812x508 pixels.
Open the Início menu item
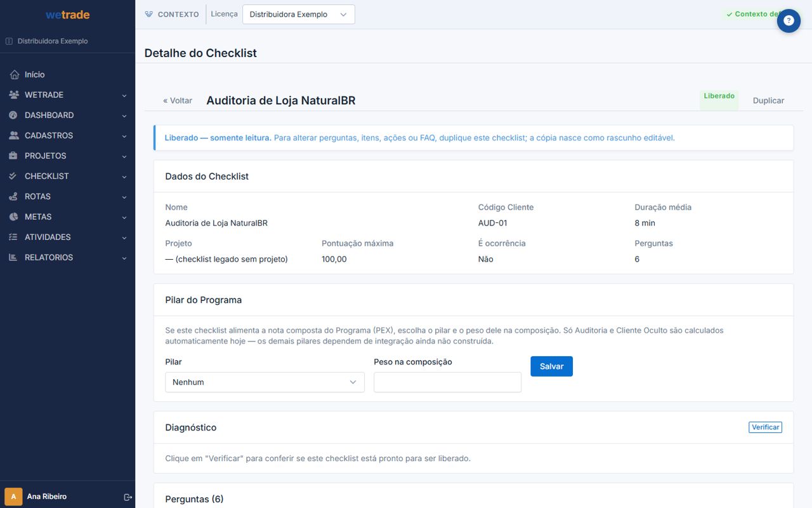[67, 74]
